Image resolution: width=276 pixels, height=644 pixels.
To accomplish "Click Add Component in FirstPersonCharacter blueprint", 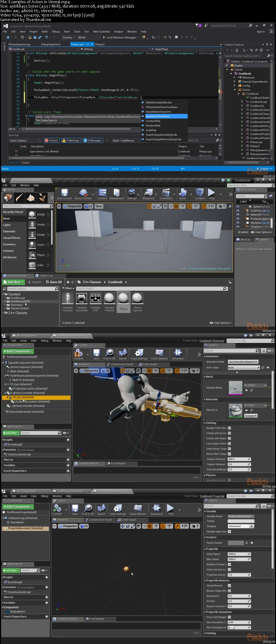I will 18,351.
